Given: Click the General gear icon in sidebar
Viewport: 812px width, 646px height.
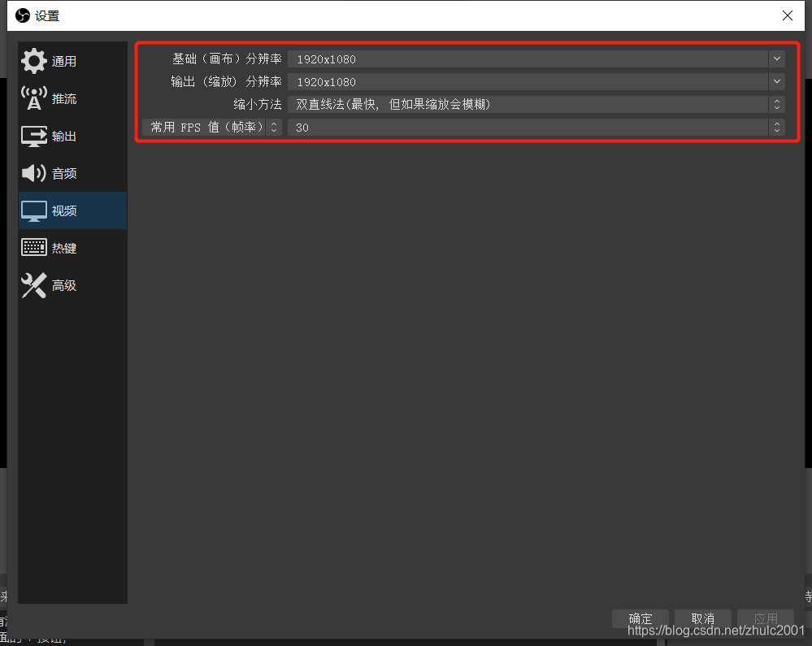Looking at the screenshot, I should pyautogui.click(x=33, y=61).
